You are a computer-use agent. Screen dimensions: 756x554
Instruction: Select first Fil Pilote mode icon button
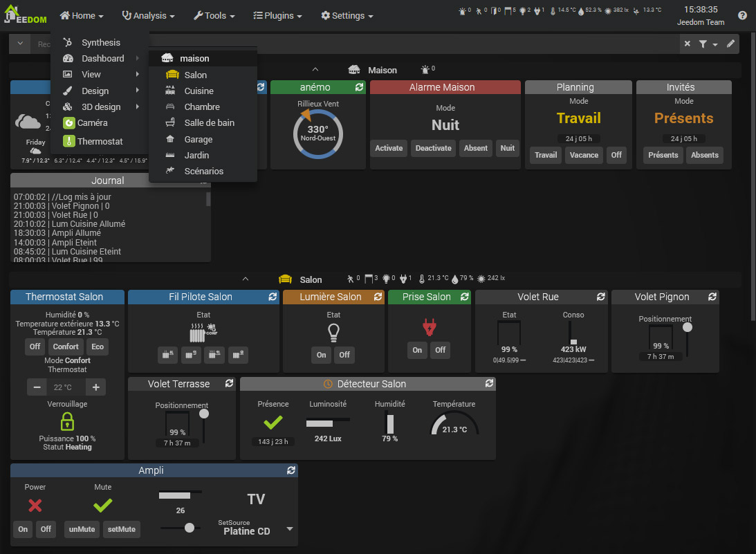(167, 355)
